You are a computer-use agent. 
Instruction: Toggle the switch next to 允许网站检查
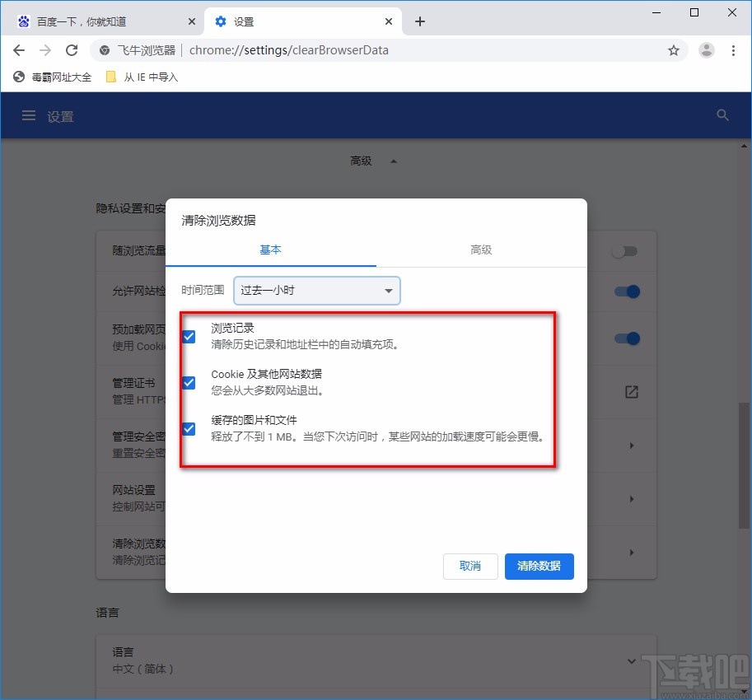pos(624,292)
